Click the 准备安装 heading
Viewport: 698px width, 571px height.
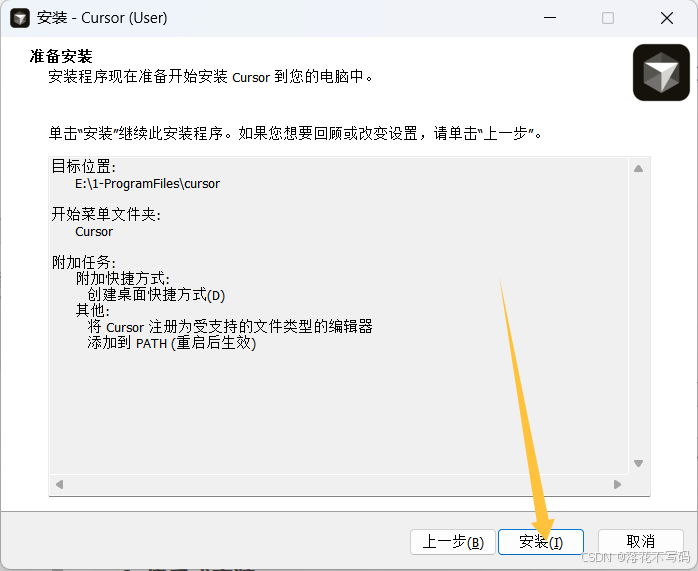point(61,57)
